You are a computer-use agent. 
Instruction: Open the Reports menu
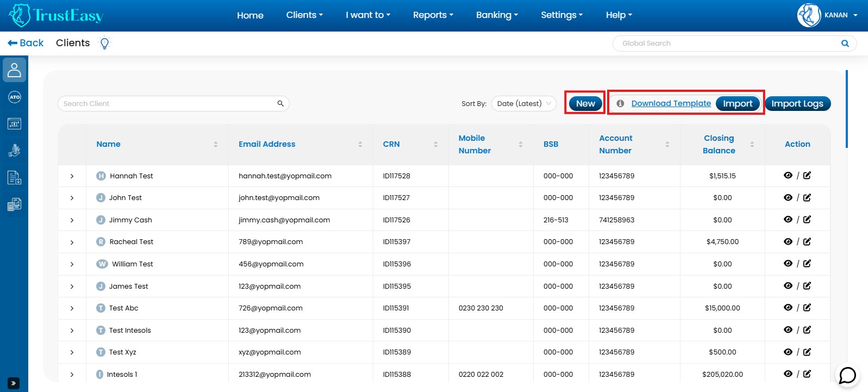[433, 15]
